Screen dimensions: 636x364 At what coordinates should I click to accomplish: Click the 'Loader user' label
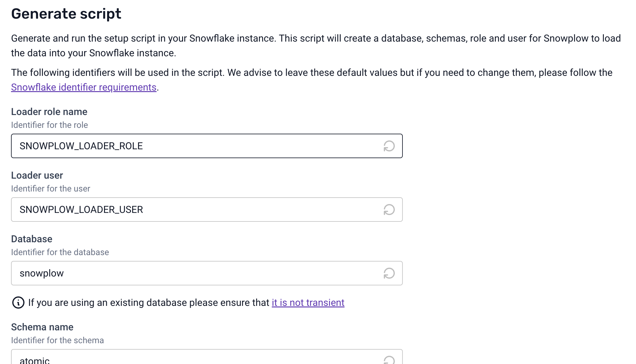(x=37, y=176)
